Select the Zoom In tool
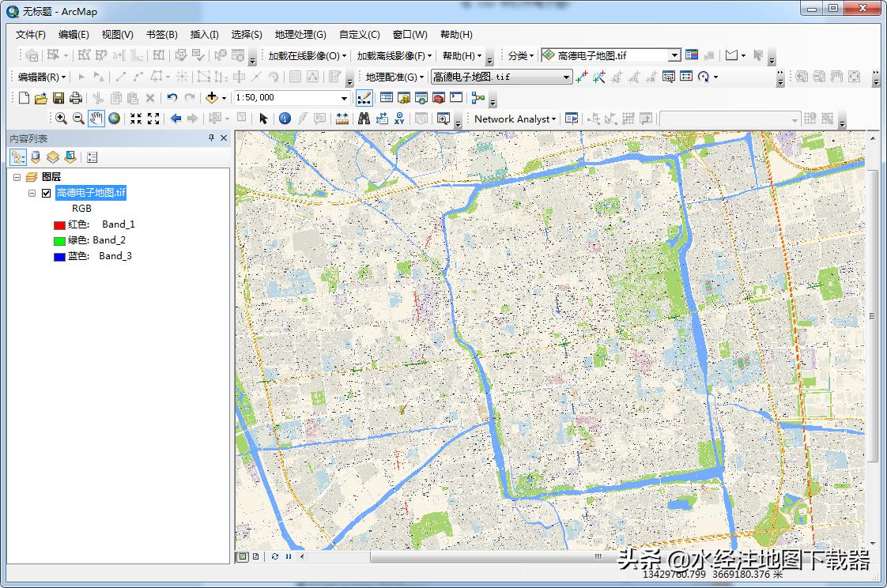This screenshot has width=887, height=588. pos(62,119)
